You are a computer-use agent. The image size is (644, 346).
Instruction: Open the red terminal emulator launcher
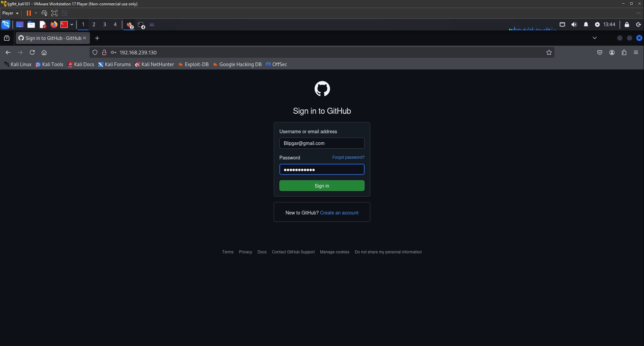(x=64, y=24)
